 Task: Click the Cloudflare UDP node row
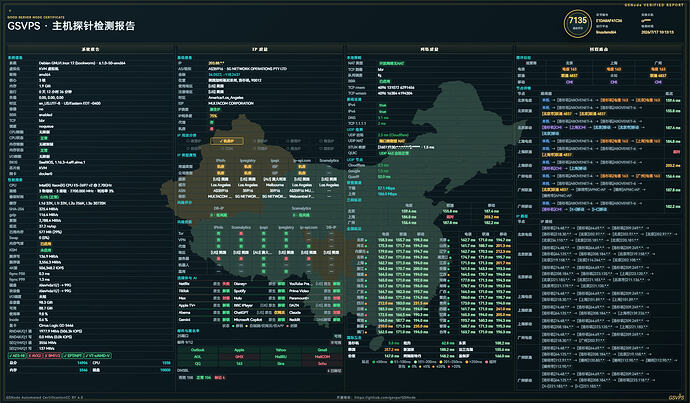point(429,165)
